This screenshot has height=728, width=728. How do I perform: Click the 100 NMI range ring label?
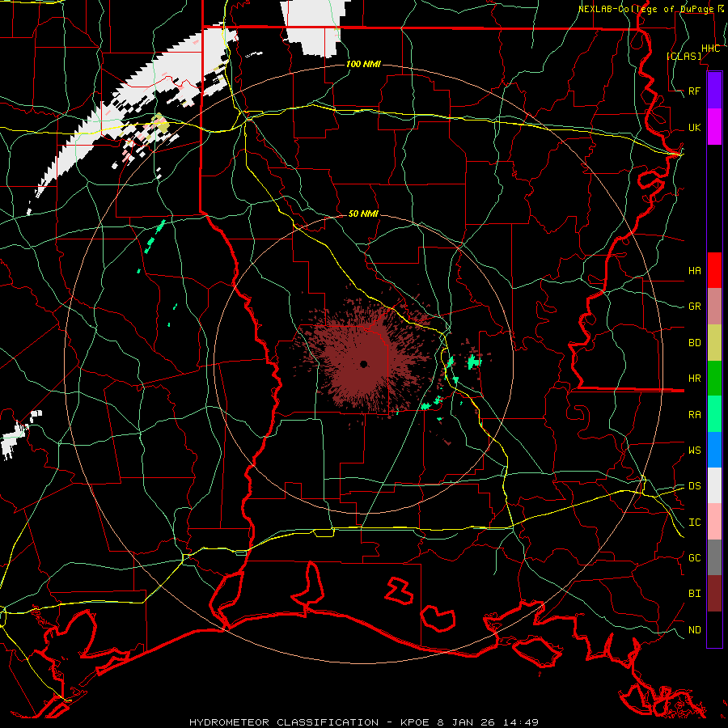click(363, 64)
